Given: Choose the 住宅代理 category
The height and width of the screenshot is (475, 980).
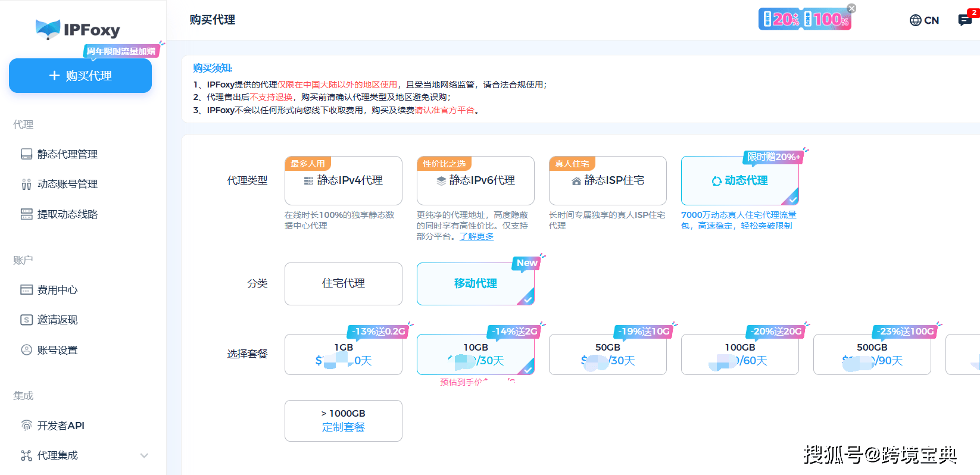Looking at the screenshot, I should point(344,283).
